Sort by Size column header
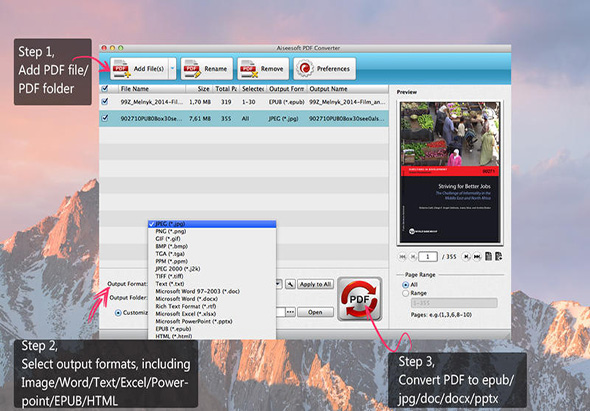 point(199,89)
